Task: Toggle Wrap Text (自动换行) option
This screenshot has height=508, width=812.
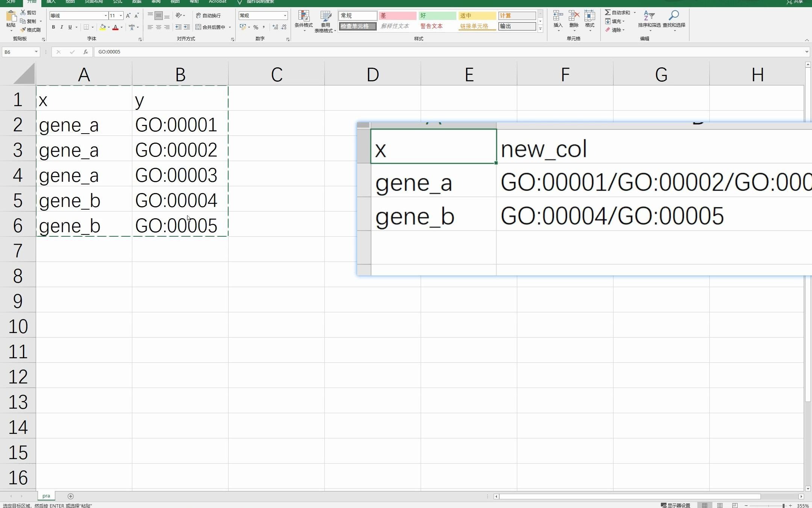Action: click(208, 15)
